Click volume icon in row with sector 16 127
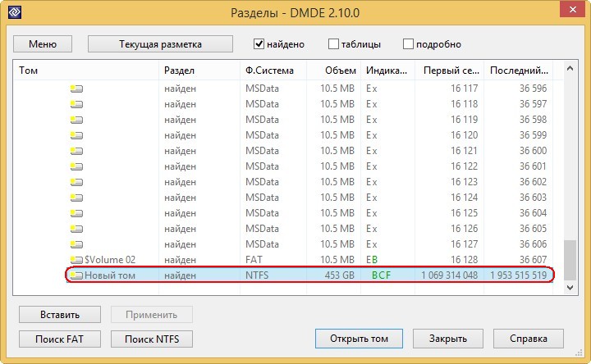591x364 pixels. point(76,244)
